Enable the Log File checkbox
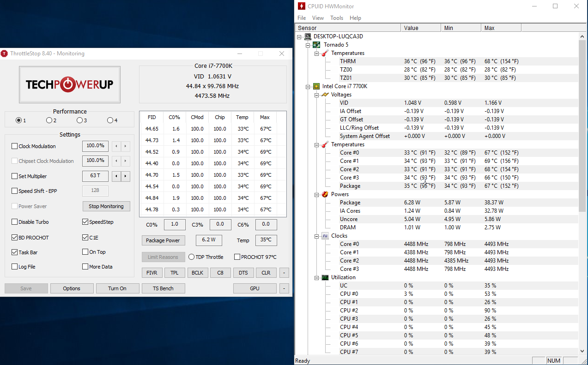Image resolution: width=588 pixels, height=365 pixels. pyautogui.click(x=15, y=267)
